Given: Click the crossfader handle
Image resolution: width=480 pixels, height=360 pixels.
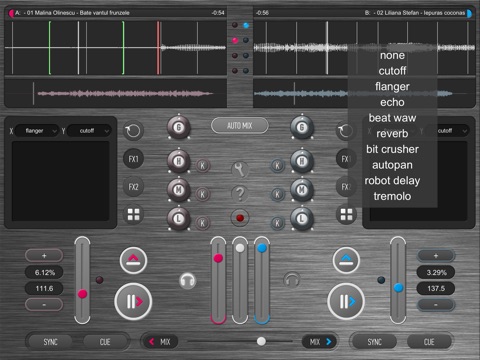Looking at the screenshot, I should [261, 341].
